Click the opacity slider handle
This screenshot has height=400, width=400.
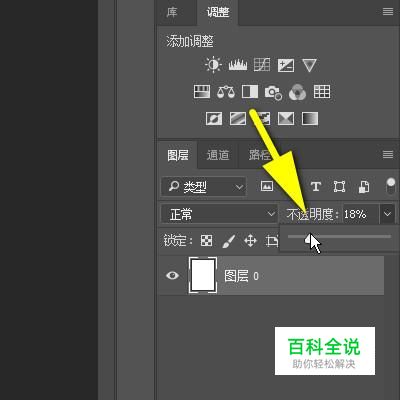coord(309,239)
